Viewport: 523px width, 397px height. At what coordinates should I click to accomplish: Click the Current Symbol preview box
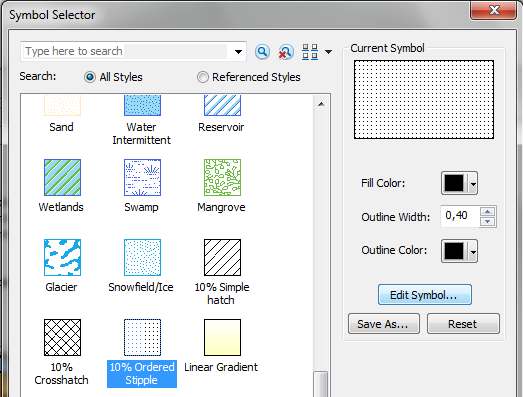point(424,99)
